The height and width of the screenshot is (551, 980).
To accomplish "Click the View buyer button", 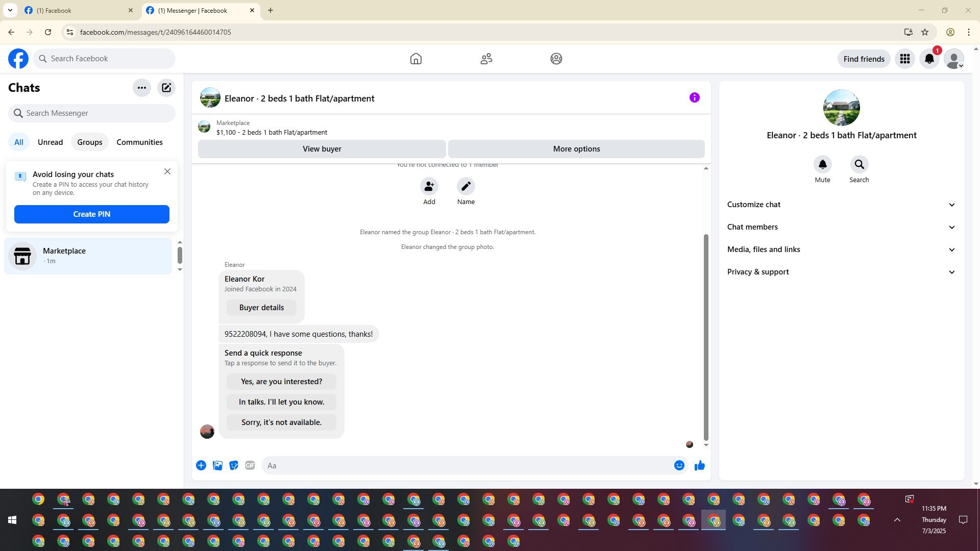I will coord(322,149).
